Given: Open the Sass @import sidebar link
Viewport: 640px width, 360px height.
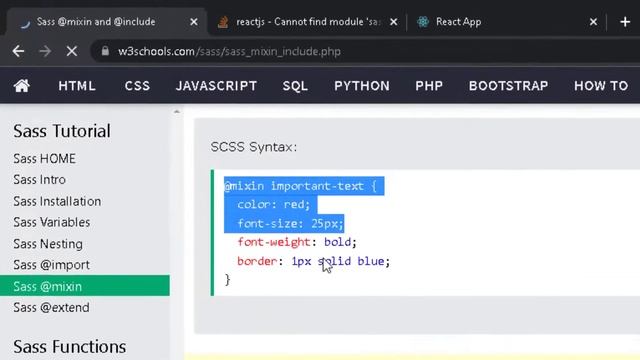Looking at the screenshot, I should 51,265.
